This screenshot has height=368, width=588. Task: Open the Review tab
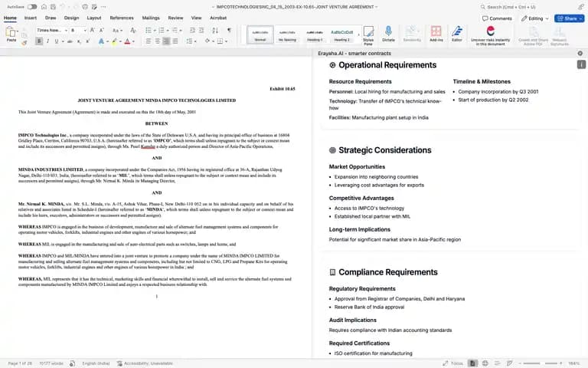[x=175, y=18]
